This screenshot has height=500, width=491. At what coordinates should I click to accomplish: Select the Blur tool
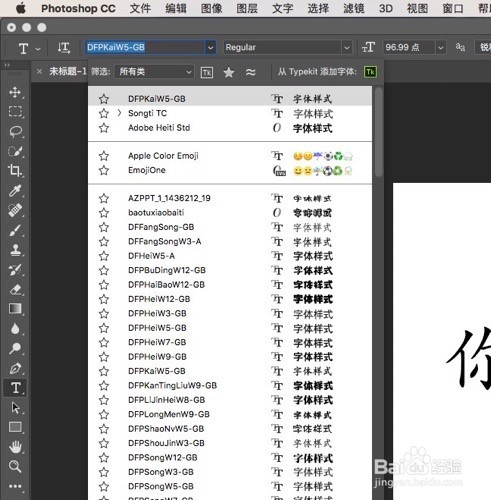click(15, 329)
